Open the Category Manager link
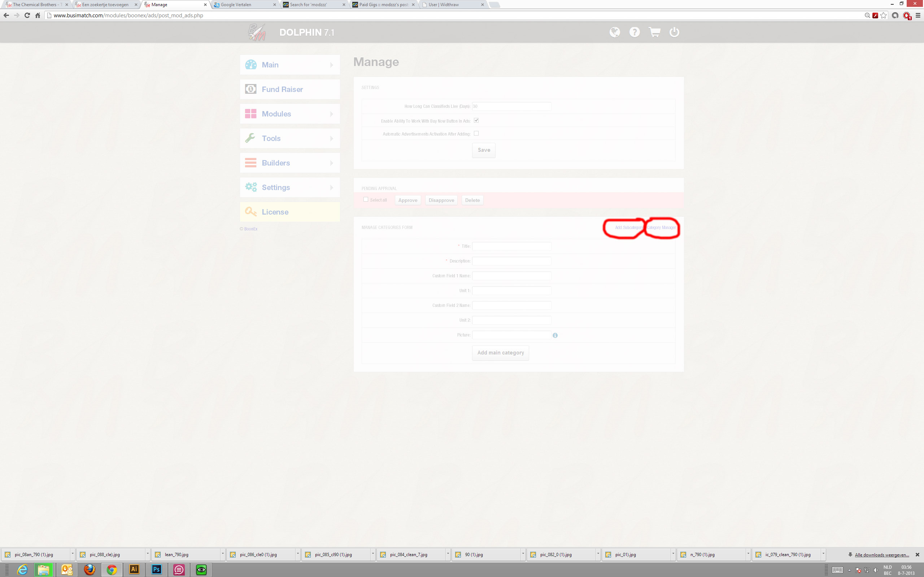The height and width of the screenshot is (577, 924). (661, 228)
